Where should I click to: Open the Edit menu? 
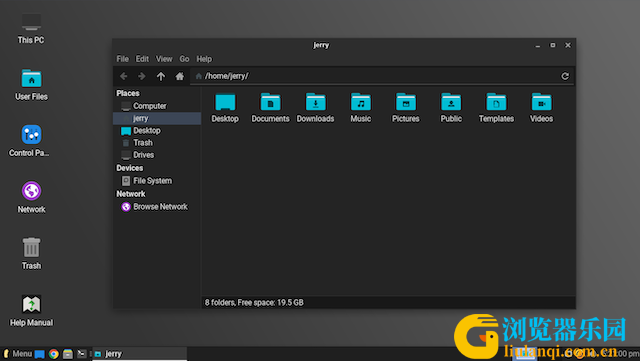tap(142, 59)
